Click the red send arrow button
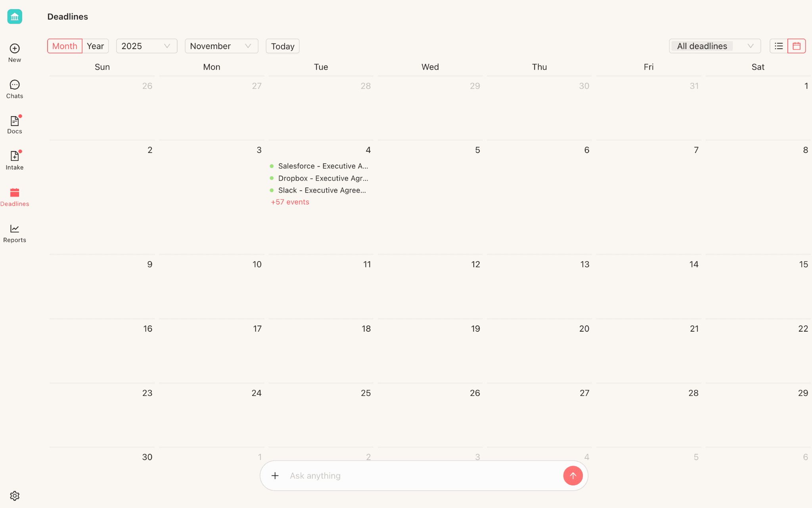This screenshot has width=812, height=508. coord(573,476)
